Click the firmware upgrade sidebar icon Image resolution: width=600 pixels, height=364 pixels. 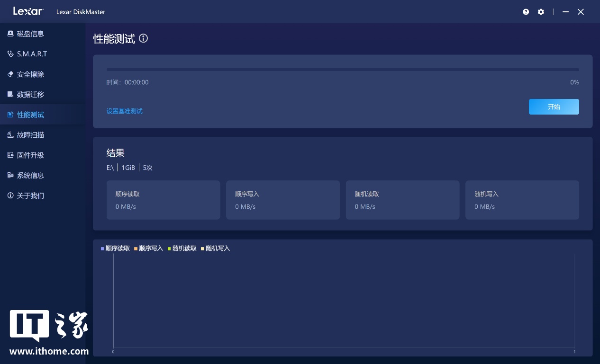[10, 155]
